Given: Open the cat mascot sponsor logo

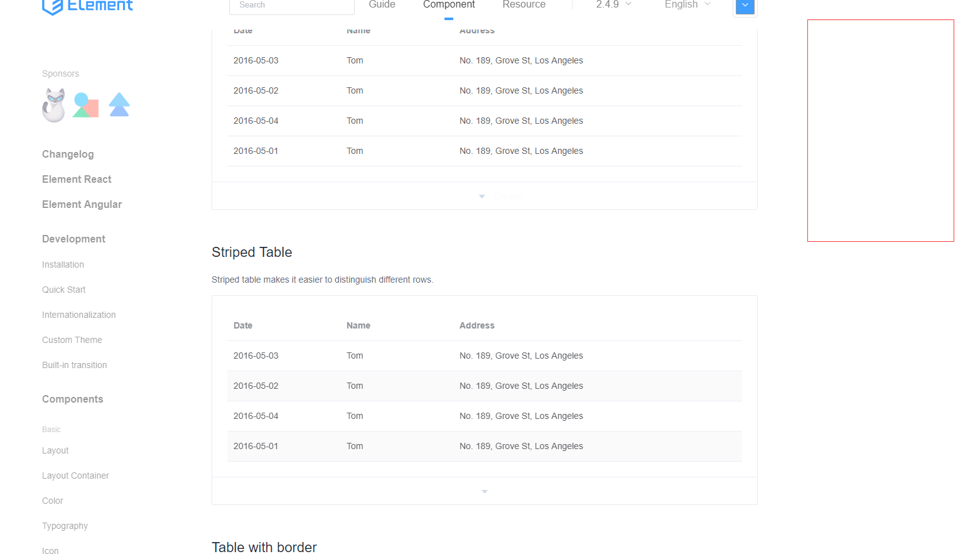Looking at the screenshot, I should 54,105.
